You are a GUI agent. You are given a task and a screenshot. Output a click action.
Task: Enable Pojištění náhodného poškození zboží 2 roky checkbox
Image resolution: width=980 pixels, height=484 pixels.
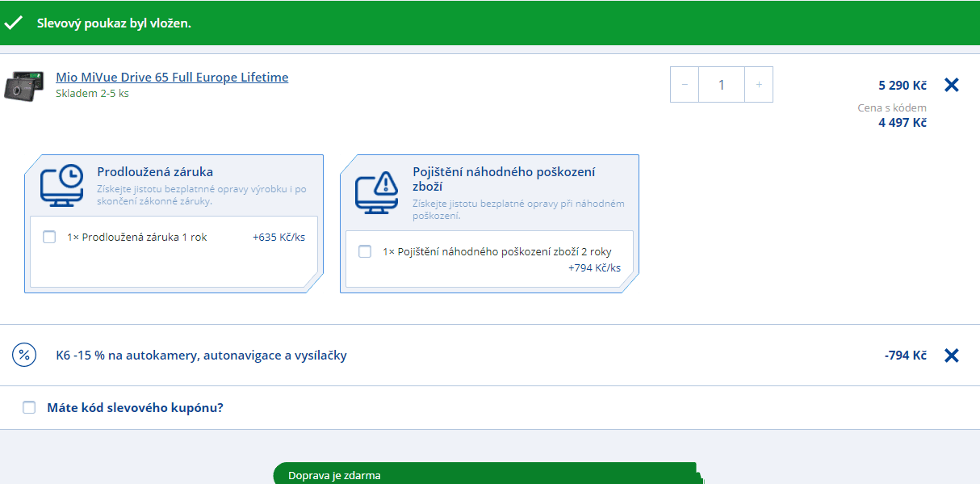[365, 251]
